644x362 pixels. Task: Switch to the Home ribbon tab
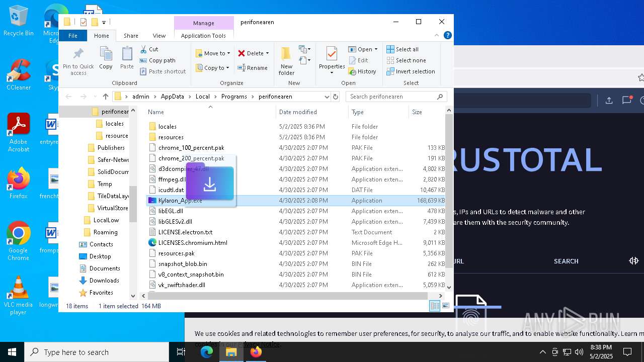(x=101, y=36)
